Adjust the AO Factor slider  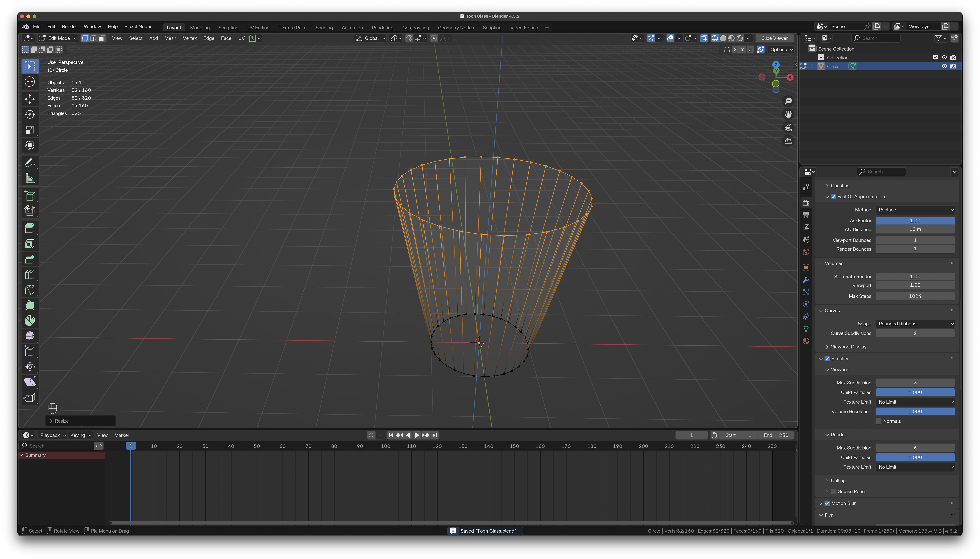(915, 221)
